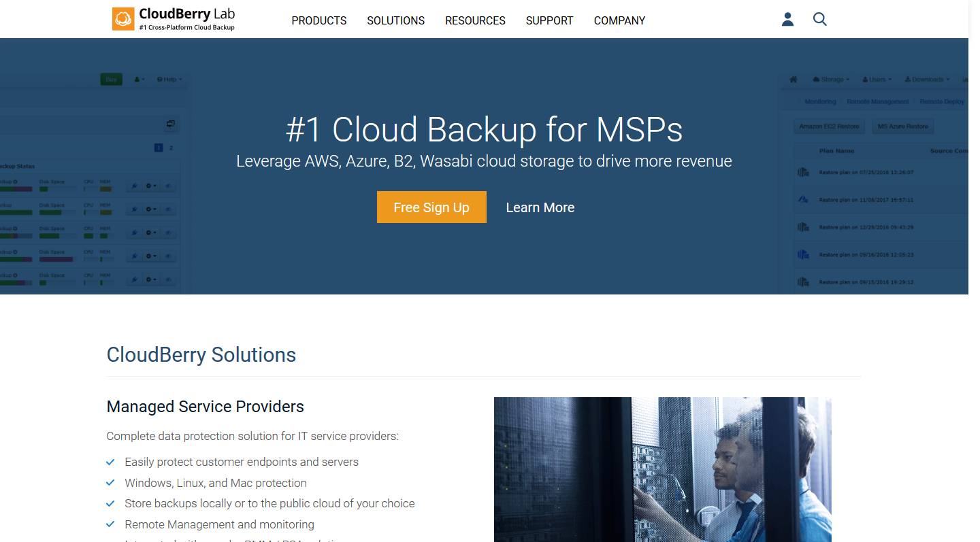Click "Easily protect customer endpoints and servers"
This screenshot has height=542, width=980.
coord(242,462)
